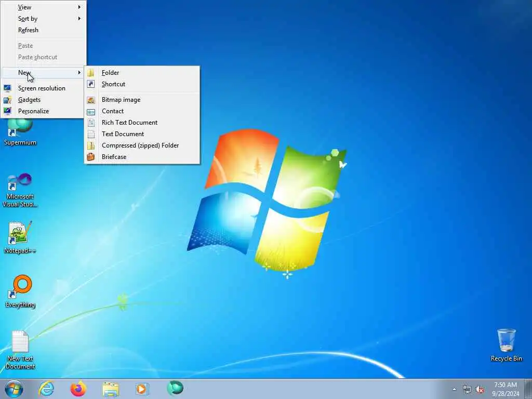Screen dimensions: 532x399
Task: Launch Internet Explorer from the taskbar
Action: pyautogui.click(x=46, y=389)
